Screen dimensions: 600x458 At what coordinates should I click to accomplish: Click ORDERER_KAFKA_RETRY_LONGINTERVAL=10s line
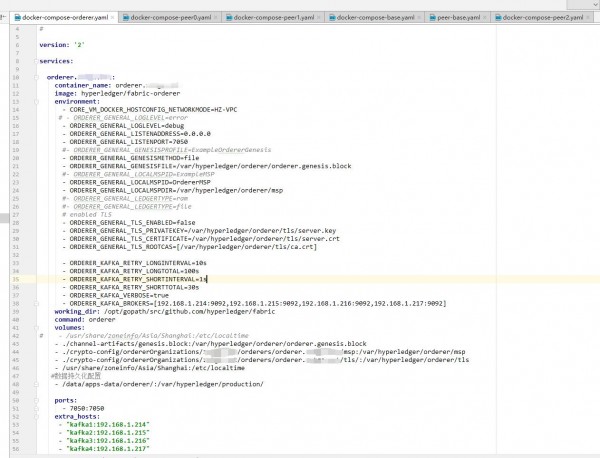point(135,263)
